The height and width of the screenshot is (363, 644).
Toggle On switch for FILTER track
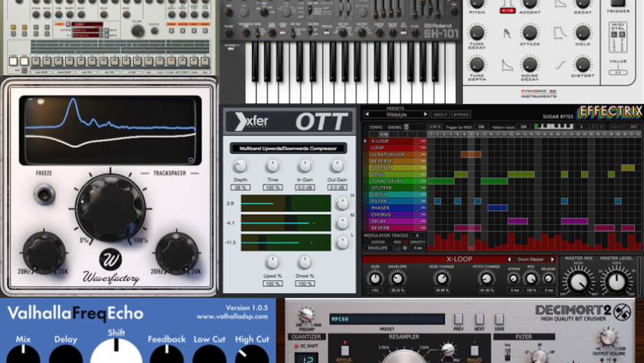[x=423, y=201]
